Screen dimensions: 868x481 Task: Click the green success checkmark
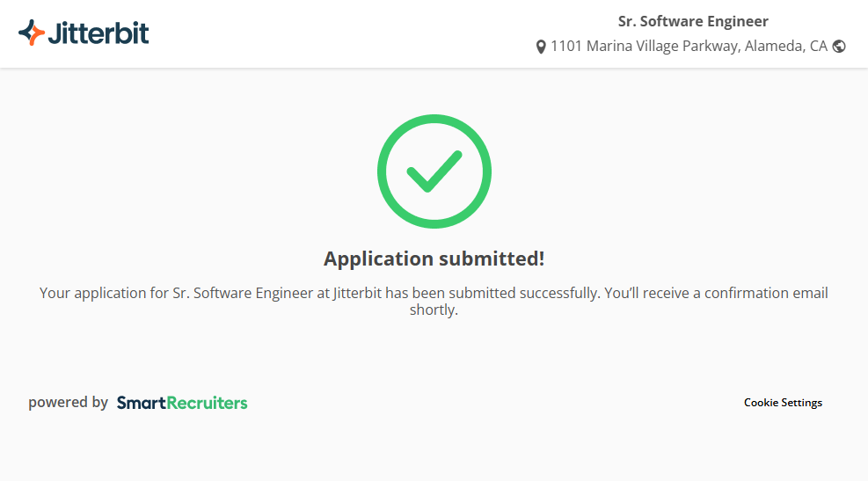click(434, 171)
